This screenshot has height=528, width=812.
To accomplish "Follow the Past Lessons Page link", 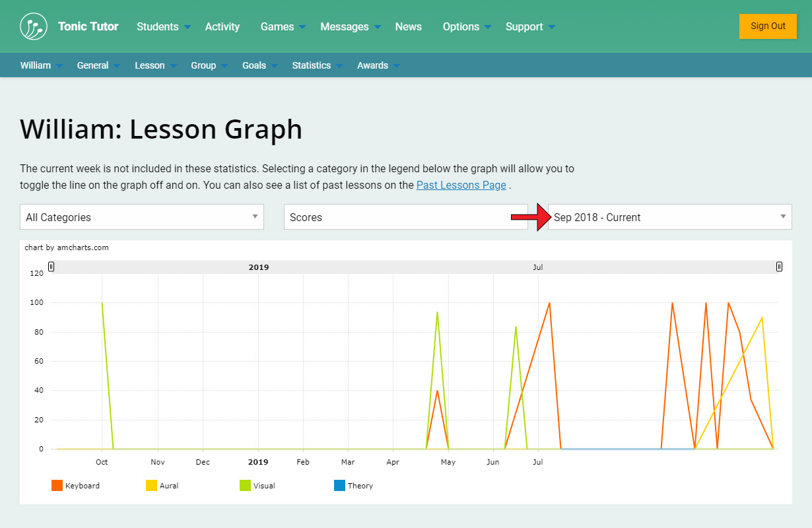I will (461, 185).
